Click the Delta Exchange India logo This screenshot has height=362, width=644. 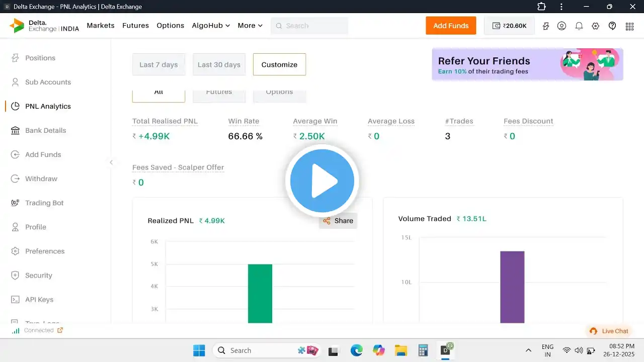(44, 26)
